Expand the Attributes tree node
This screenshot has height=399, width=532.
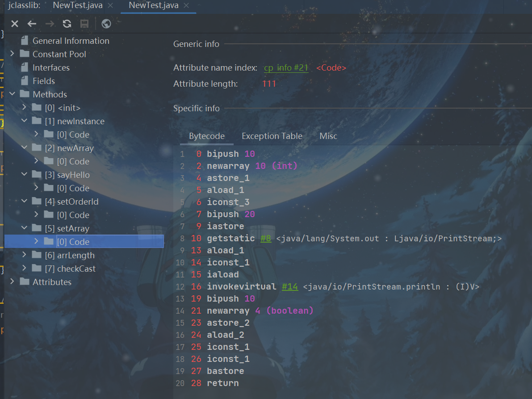click(x=12, y=282)
